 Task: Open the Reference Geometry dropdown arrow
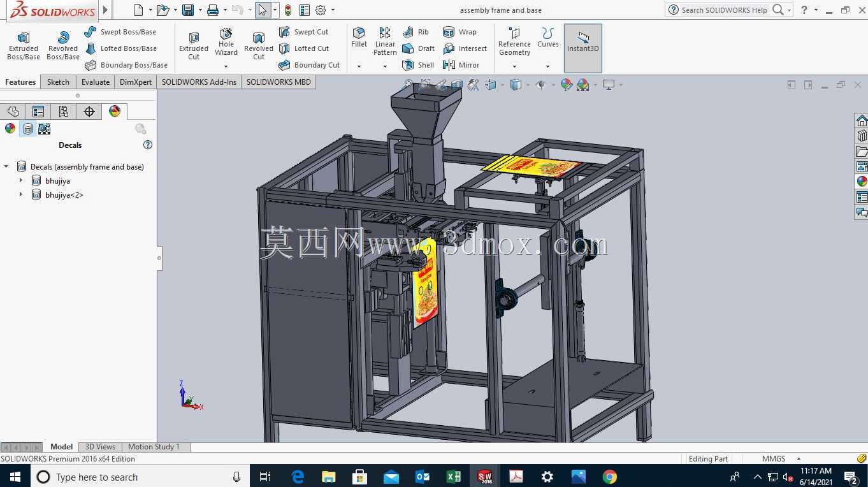[515, 66]
